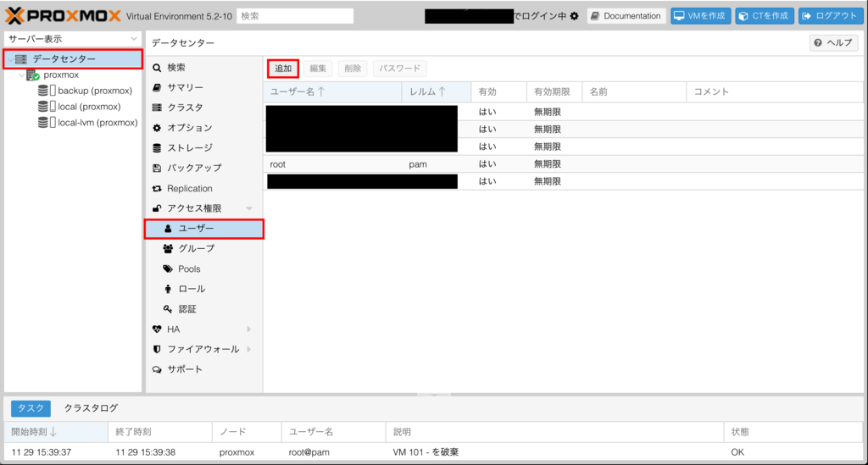Click the パスワード button
This screenshot has width=868, height=465.
tap(400, 69)
